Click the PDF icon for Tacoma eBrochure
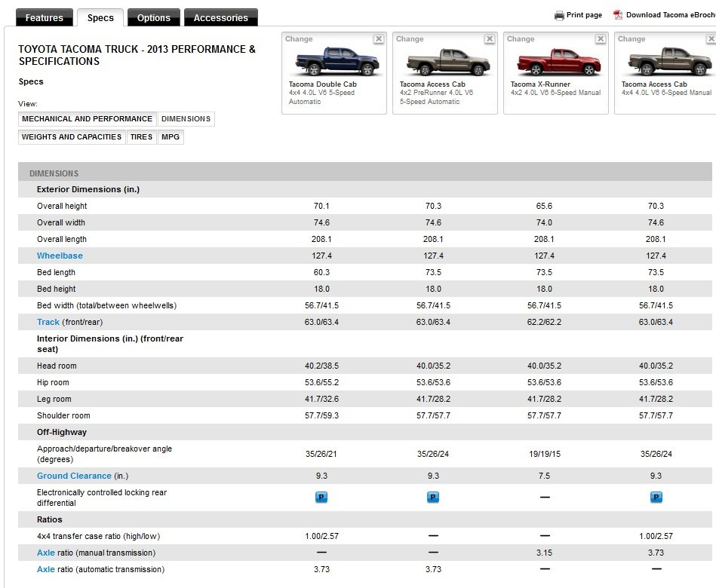This screenshot has height=588, width=716. coord(618,15)
